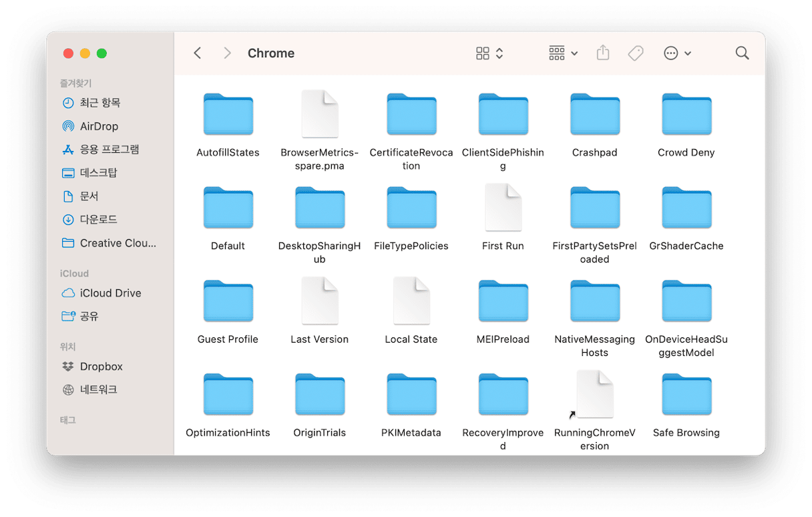The width and height of the screenshot is (812, 517).
Task: Select the Crowd Deny folder icon
Action: (x=686, y=114)
